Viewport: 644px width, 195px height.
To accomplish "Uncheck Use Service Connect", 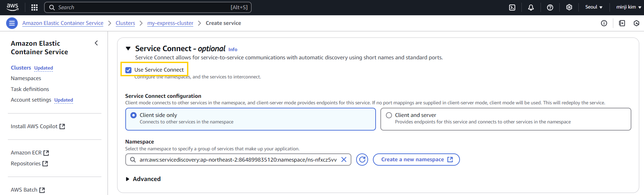I will (x=128, y=70).
